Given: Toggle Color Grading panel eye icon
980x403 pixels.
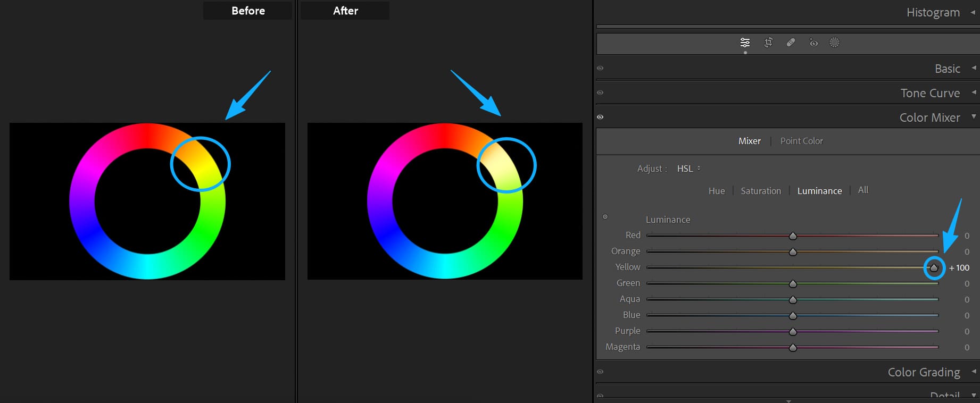Looking at the screenshot, I should point(600,372).
